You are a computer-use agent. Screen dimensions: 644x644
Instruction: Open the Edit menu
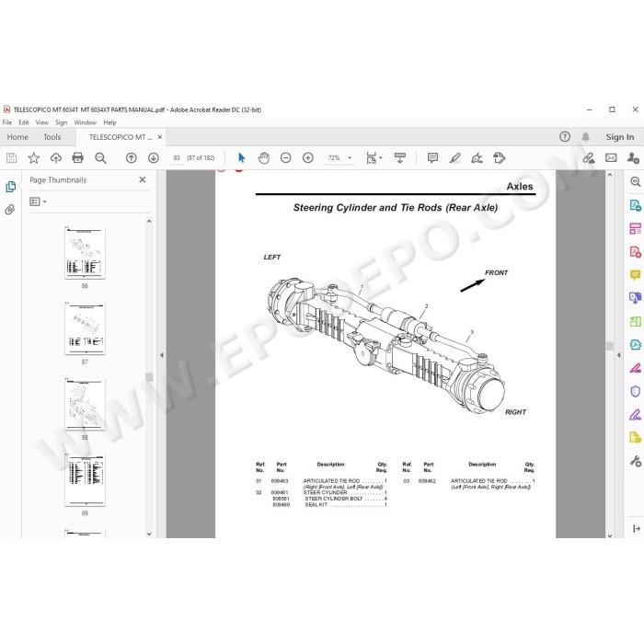(24, 122)
